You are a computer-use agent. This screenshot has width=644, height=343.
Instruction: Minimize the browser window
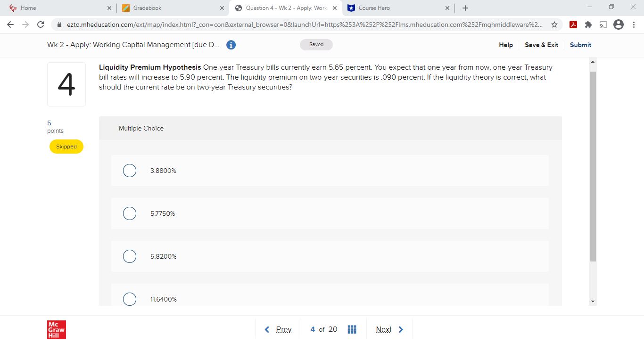pos(589,8)
